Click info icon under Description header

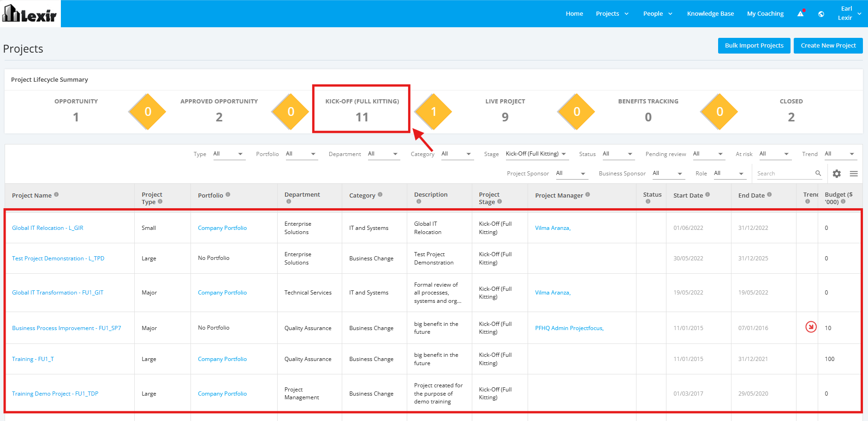click(419, 201)
